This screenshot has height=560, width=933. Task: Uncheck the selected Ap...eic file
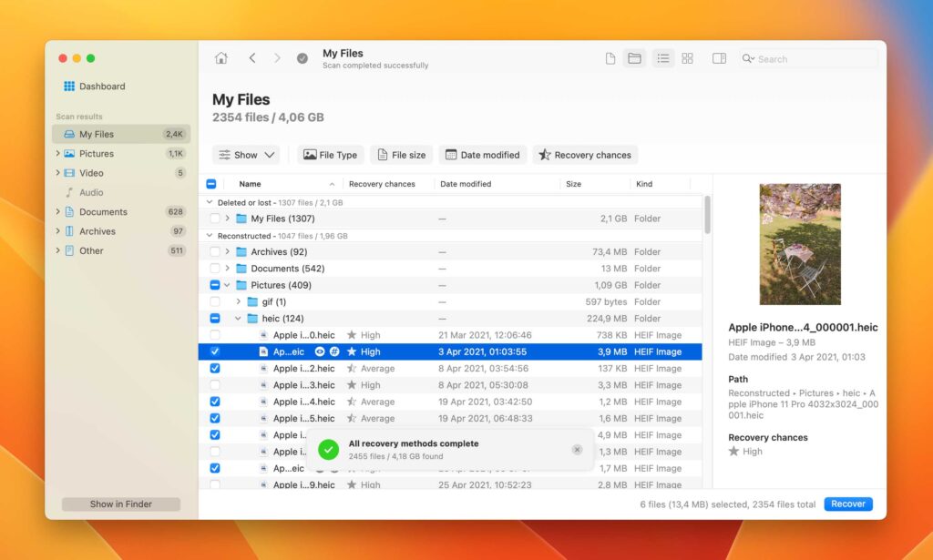[214, 351]
